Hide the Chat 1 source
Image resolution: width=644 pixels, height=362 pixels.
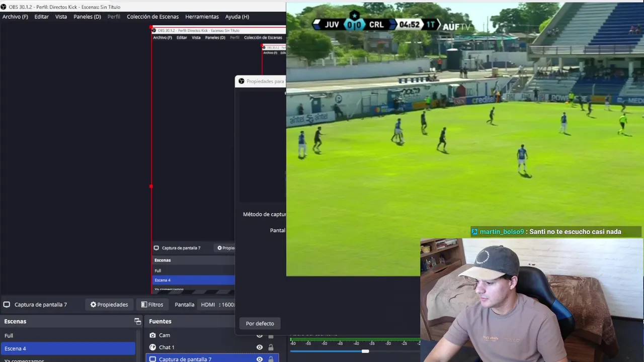(260, 347)
